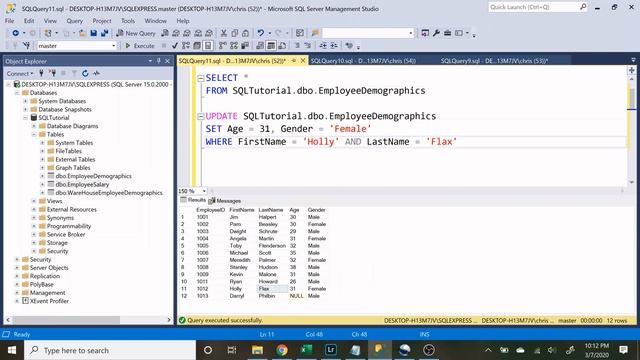Viewport: 640px width, 360px height.
Task: Switch to the SQLQuery10.sql tab
Action: [363, 61]
